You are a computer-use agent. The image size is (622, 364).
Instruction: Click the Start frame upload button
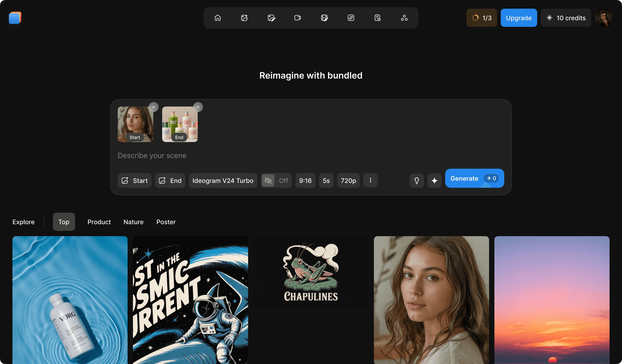click(134, 181)
